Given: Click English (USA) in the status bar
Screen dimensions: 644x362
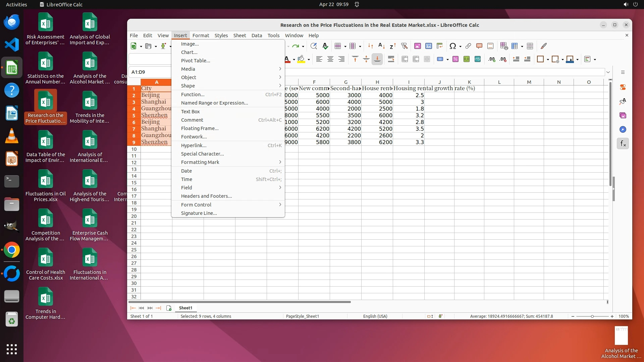Looking at the screenshot, I should [375, 316].
